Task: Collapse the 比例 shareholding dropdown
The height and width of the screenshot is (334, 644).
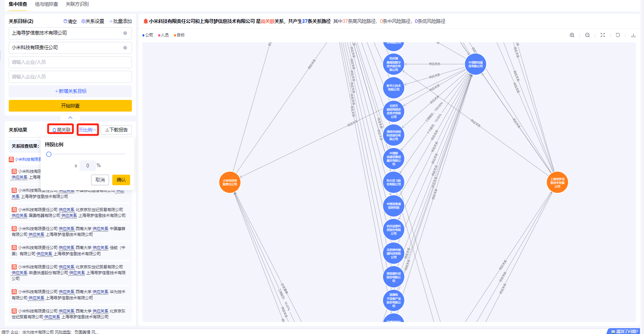Action: 87,129
